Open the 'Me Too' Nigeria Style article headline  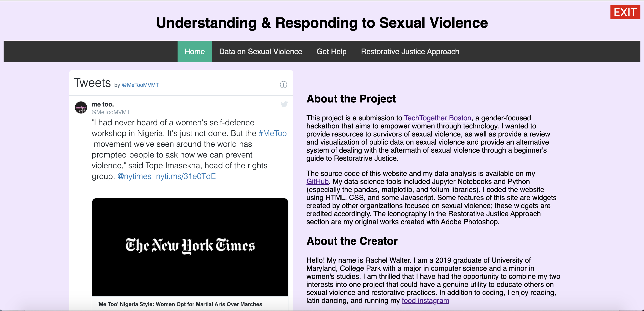[x=180, y=304]
